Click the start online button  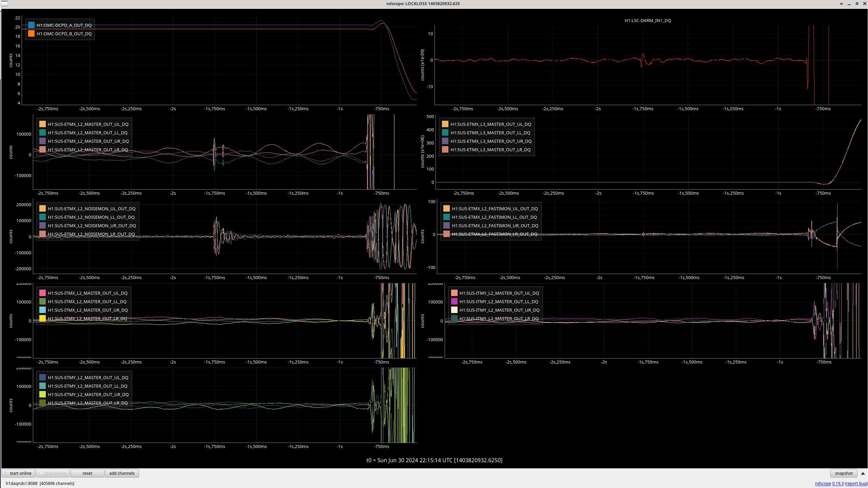pyautogui.click(x=19, y=473)
